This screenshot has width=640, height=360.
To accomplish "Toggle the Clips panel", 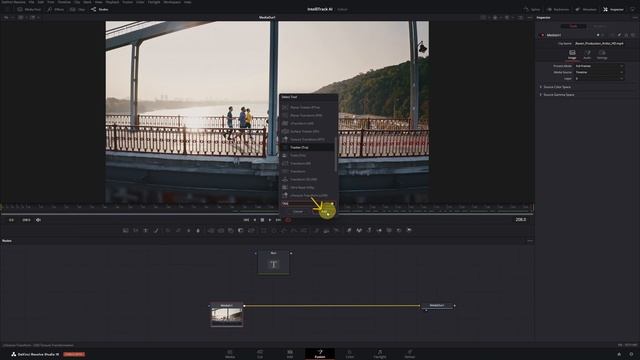I will 78,9.
